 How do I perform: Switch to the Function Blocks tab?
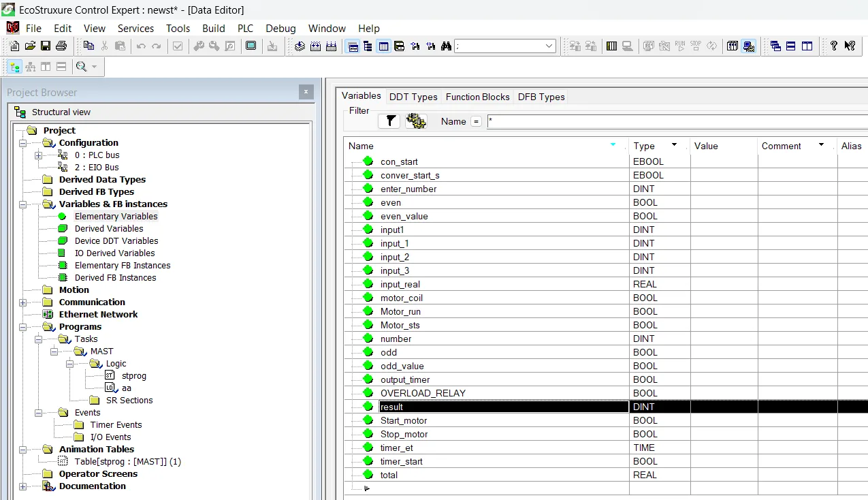[477, 97]
